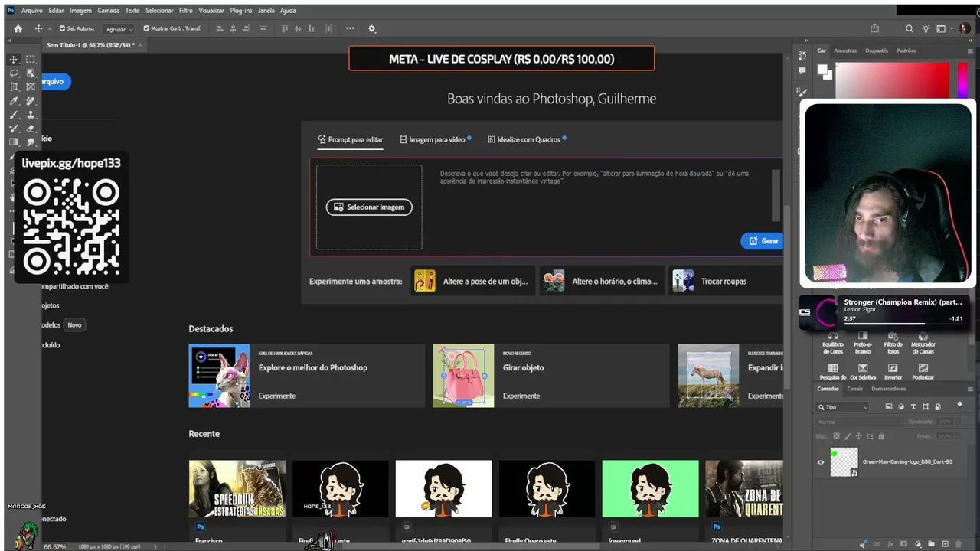The height and width of the screenshot is (551, 980).
Task: Add Channel Mixer adjustment (Misturador de Canais)
Action: tap(923, 344)
